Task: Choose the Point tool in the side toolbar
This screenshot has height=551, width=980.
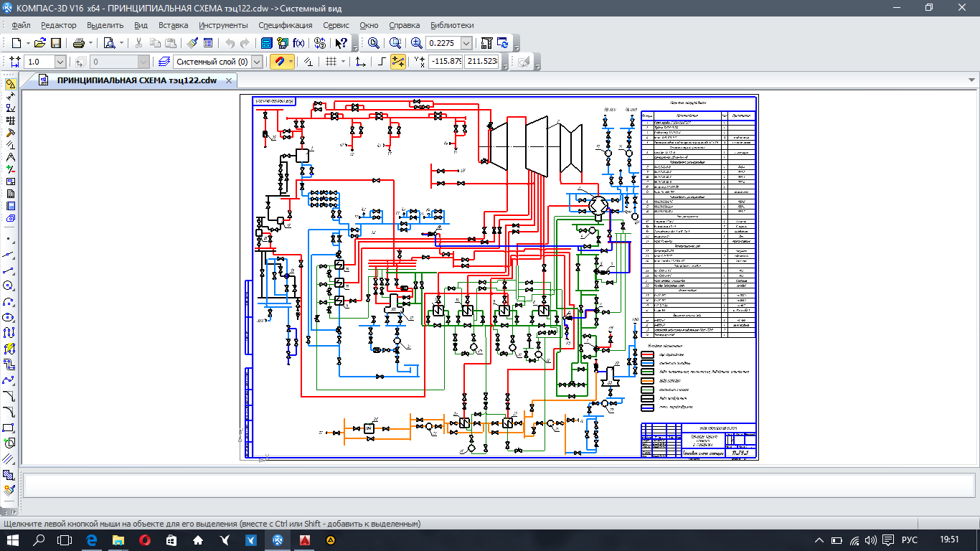Action: (x=10, y=240)
